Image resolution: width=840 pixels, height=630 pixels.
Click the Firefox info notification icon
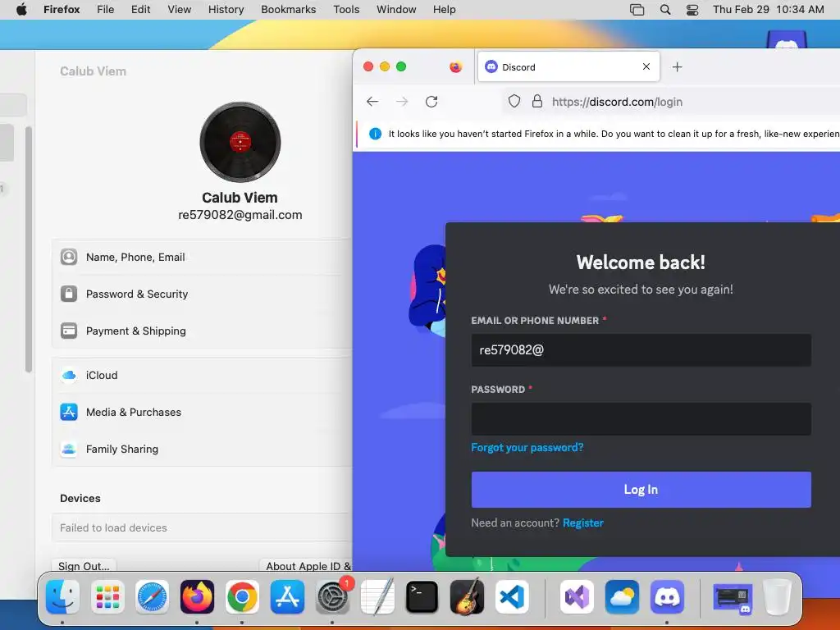(376, 134)
